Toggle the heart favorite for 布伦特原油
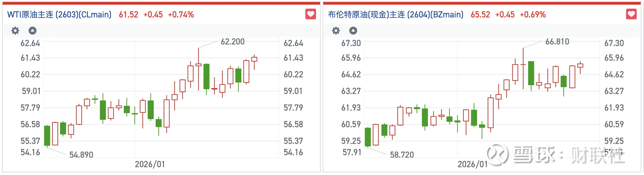 (x=631, y=14)
